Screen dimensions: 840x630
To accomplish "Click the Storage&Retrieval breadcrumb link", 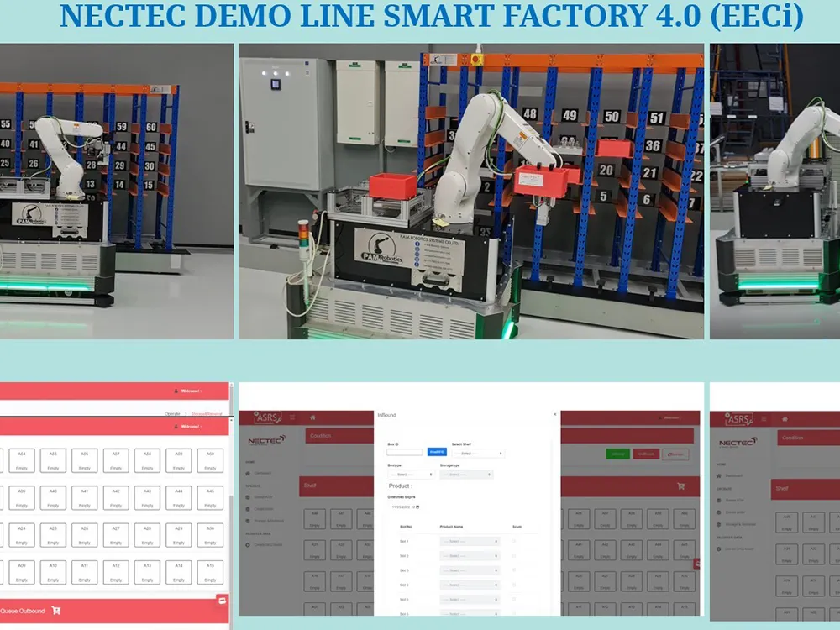I will tap(207, 413).
